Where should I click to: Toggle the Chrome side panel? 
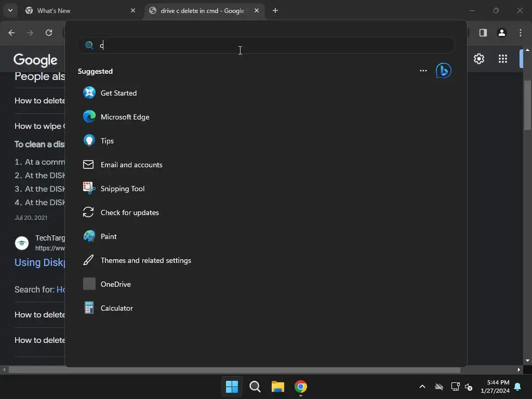pyautogui.click(x=483, y=33)
